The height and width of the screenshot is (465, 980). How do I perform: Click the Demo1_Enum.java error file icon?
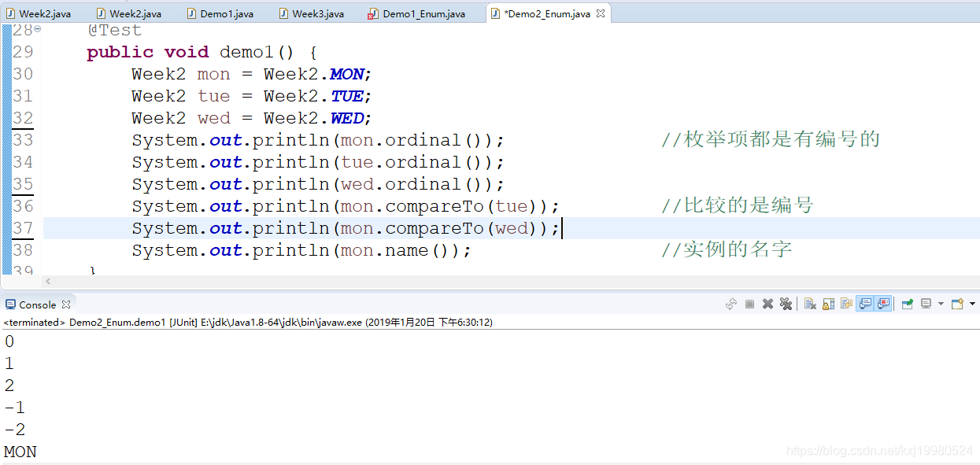[x=373, y=13]
